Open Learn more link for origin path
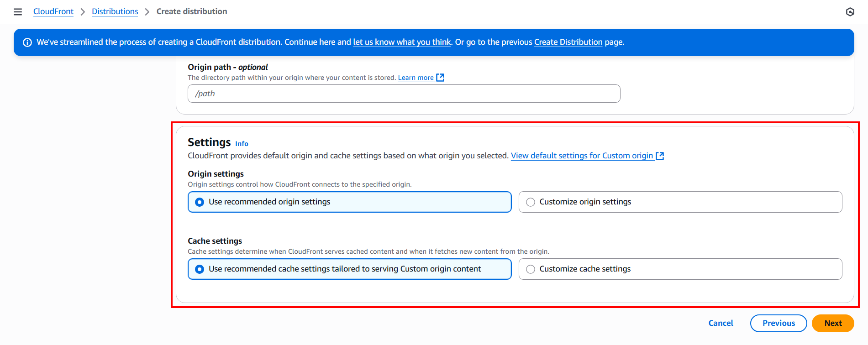The width and height of the screenshot is (868, 345). pyautogui.click(x=416, y=78)
